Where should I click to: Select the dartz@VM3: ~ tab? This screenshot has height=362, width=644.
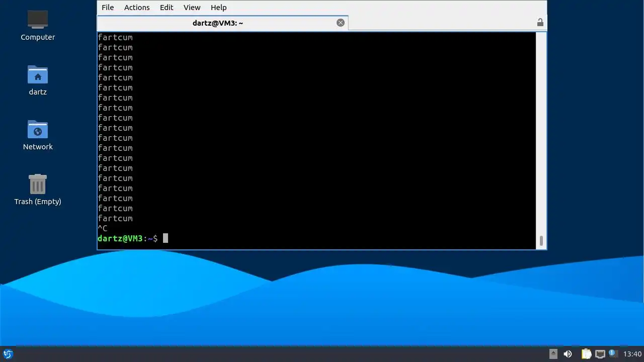click(222, 23)
